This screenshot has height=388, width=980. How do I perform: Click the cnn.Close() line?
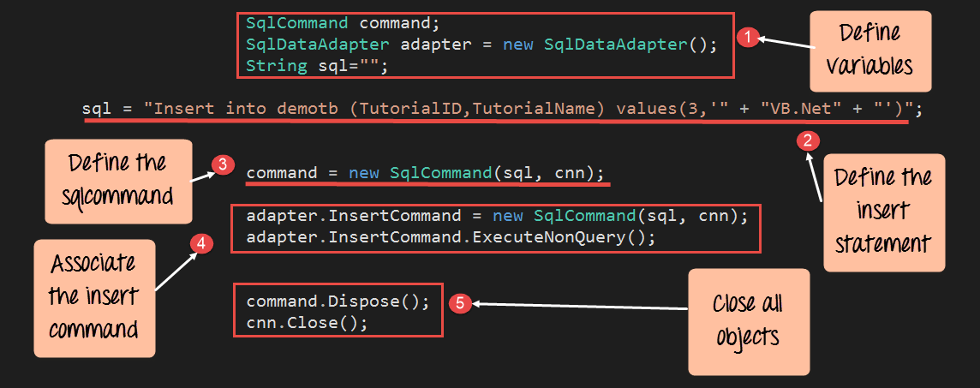(x=306, y=323)
